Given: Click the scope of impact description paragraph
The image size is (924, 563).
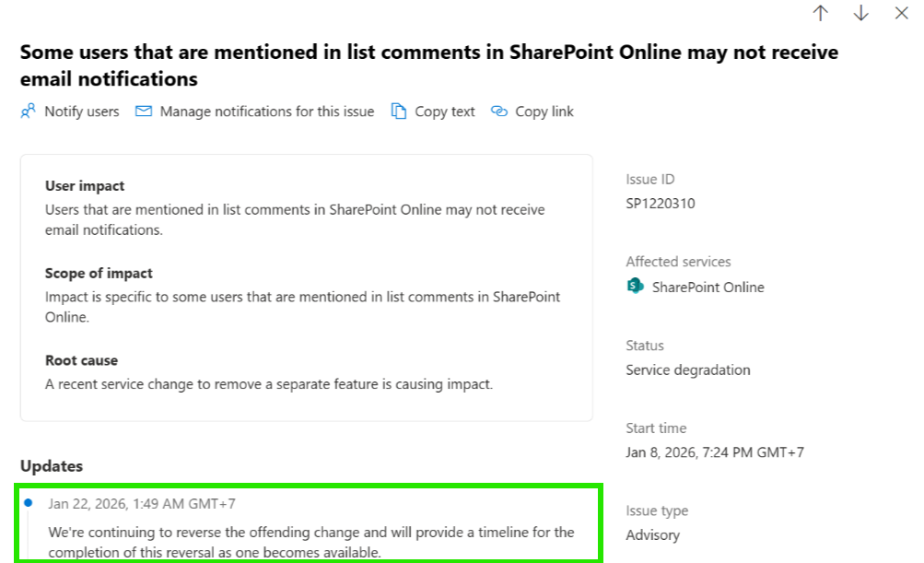Looking at the screenshot, I should click(x=303, y=307).
